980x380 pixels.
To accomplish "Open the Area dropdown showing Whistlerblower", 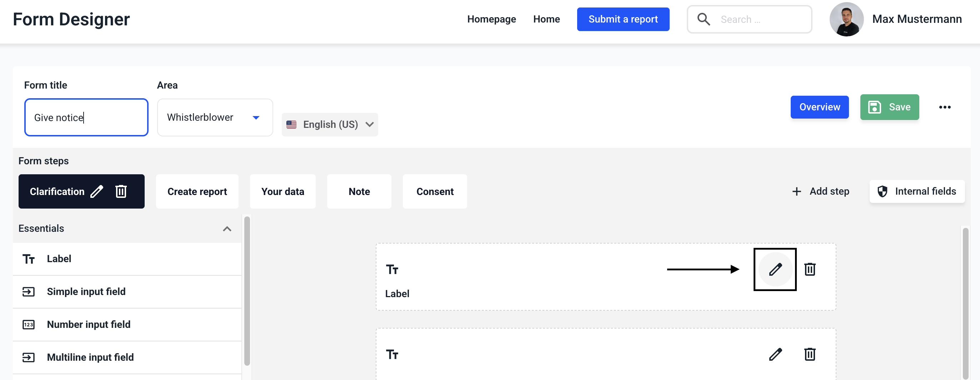I will 215,117.
